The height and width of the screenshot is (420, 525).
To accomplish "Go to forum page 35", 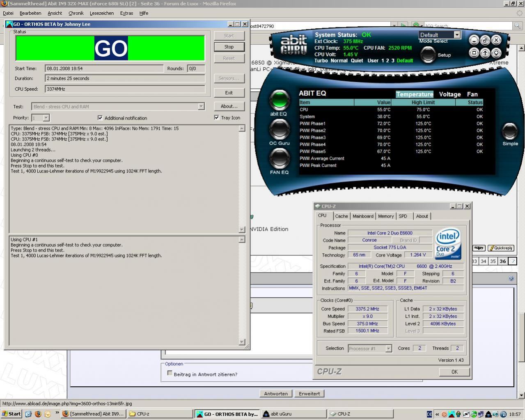I will click(x=493, y=261).
